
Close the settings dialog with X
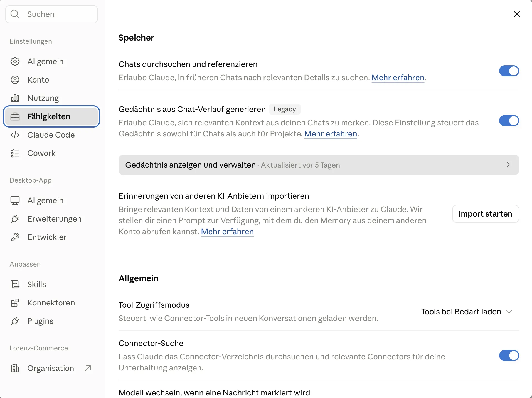(x=517, y=14)
